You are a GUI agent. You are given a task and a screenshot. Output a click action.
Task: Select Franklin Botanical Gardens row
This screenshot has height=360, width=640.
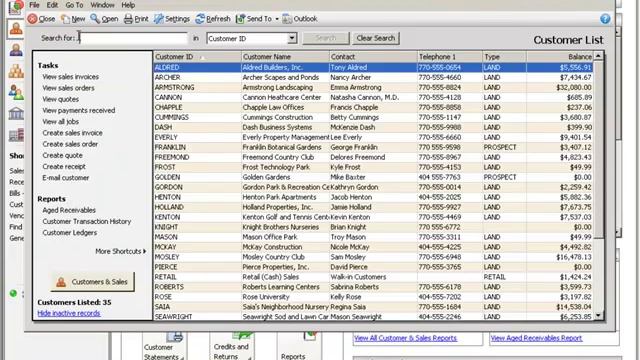(373, 147)
